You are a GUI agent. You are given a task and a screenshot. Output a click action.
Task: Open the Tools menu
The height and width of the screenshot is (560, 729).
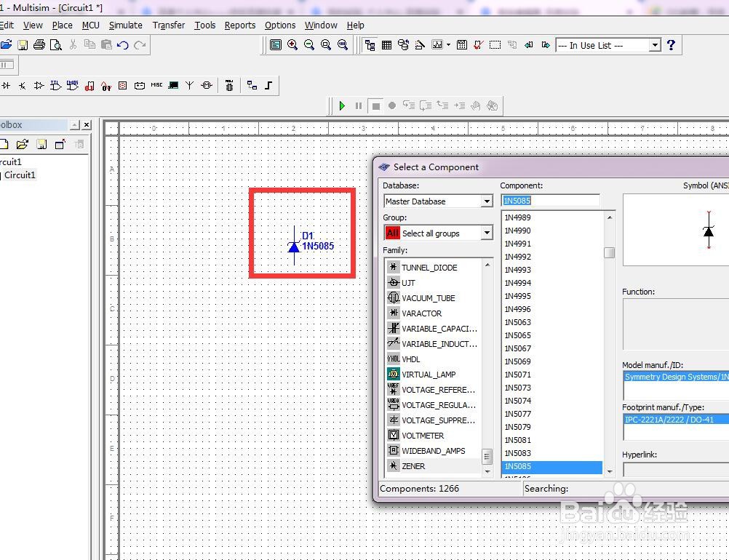point(205,25)
